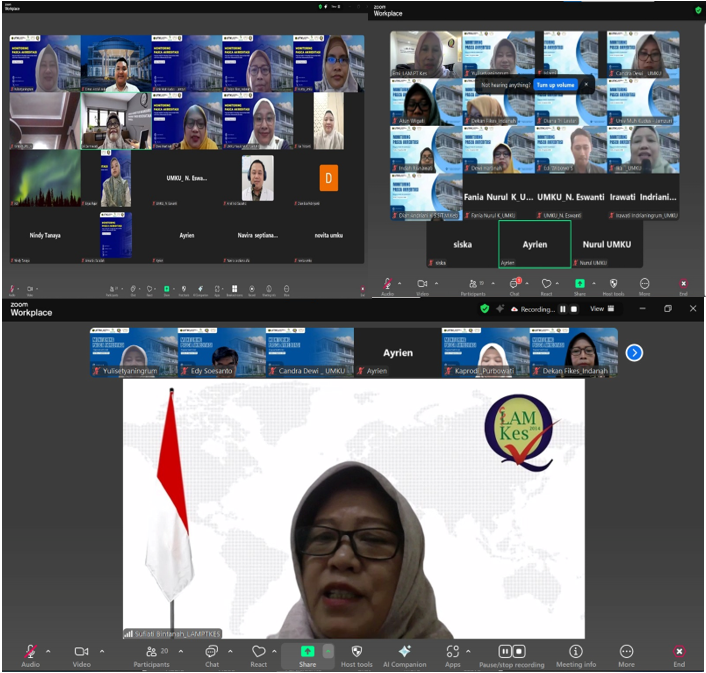This screenshot has height=673, width=706.
Task: Open More menu in top-right Zoom window
Action: coord(644,286)
